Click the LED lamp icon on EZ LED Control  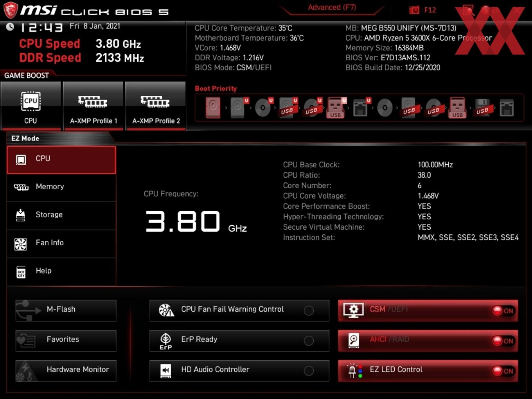point(354,370)
